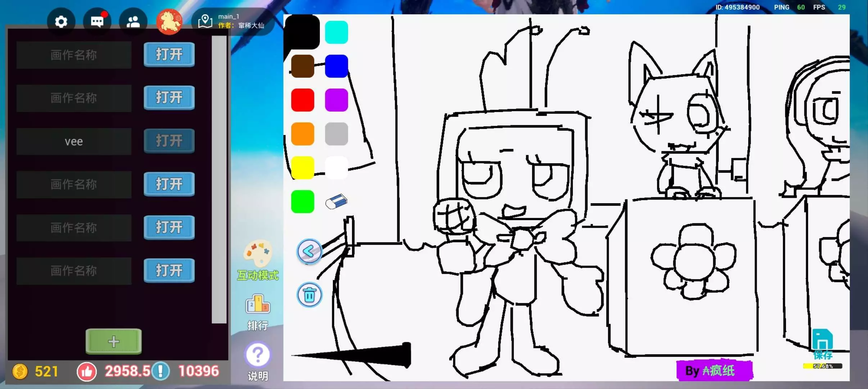Viewport: 868px width, 389px height.
Task: Open the ranking podium icon
Action: pos(258,305)
